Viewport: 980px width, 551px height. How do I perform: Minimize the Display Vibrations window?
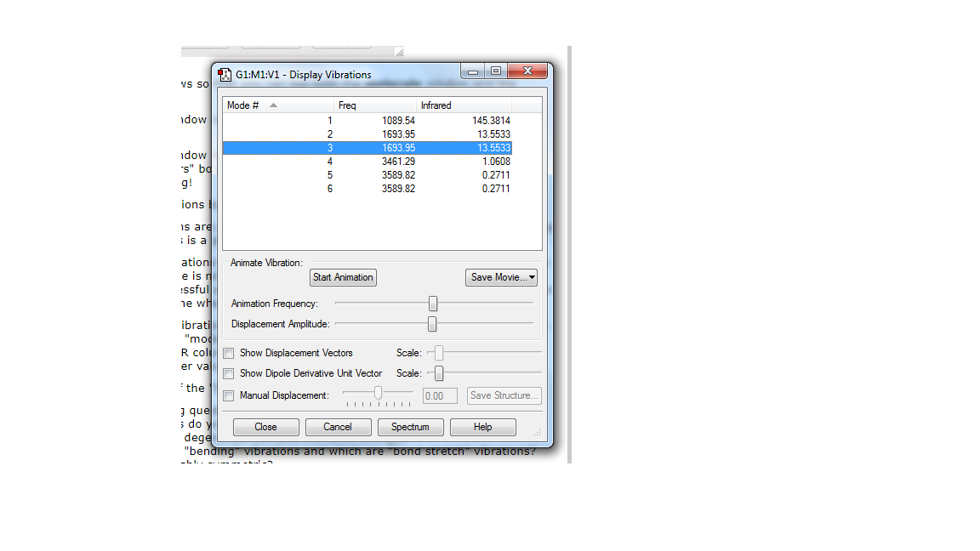point(472,71)
